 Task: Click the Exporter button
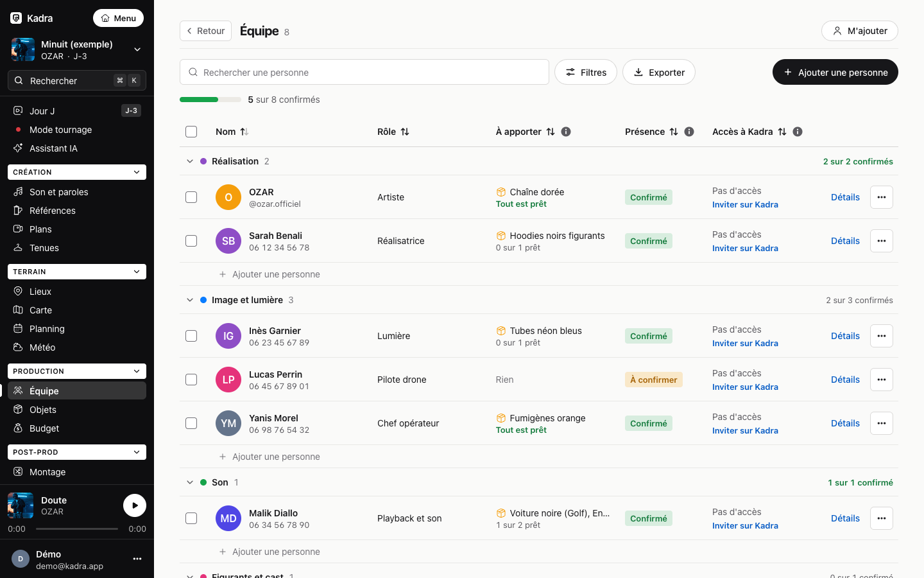coord(659,72)
